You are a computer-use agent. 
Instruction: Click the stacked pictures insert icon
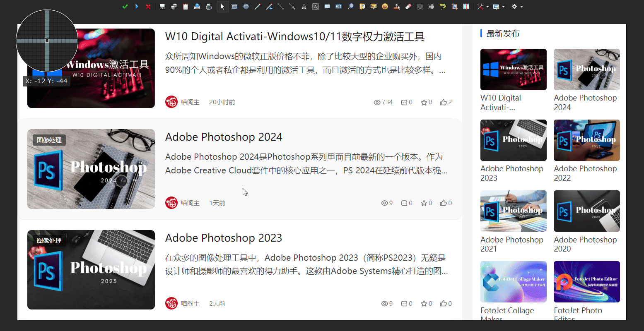coord(362,7)
